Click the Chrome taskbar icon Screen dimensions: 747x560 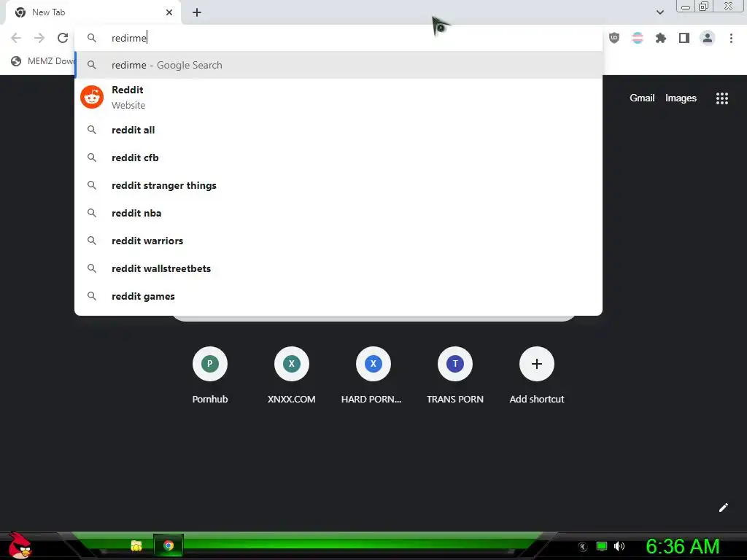169,545
